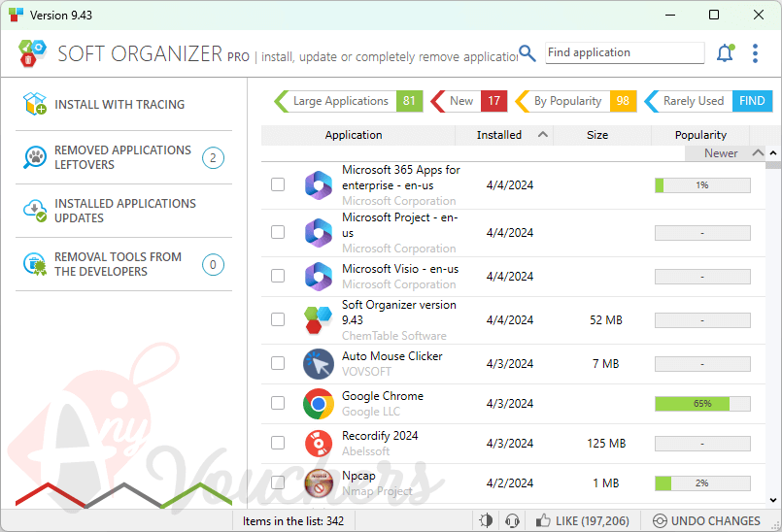Click Npcap 2% popularity bar
The image size is (782, 532).
tap(702, 483)
